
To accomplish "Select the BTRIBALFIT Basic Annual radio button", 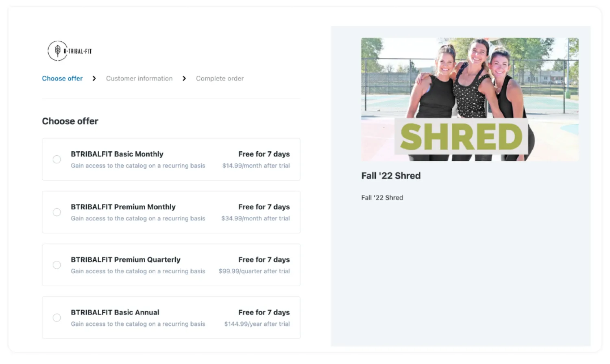I will tap(57, 318).
